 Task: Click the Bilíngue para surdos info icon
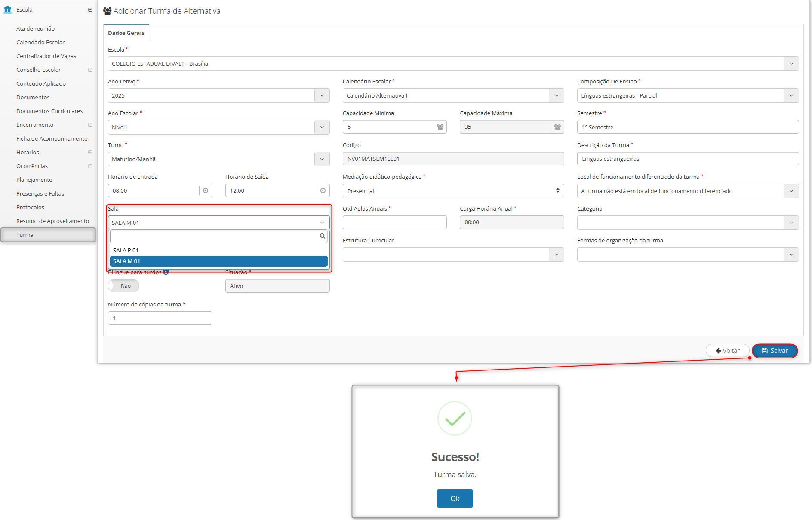point(166,272)
